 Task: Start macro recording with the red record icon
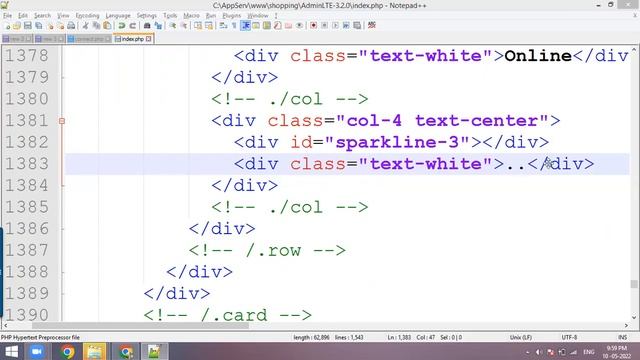(x=313, y=26)
